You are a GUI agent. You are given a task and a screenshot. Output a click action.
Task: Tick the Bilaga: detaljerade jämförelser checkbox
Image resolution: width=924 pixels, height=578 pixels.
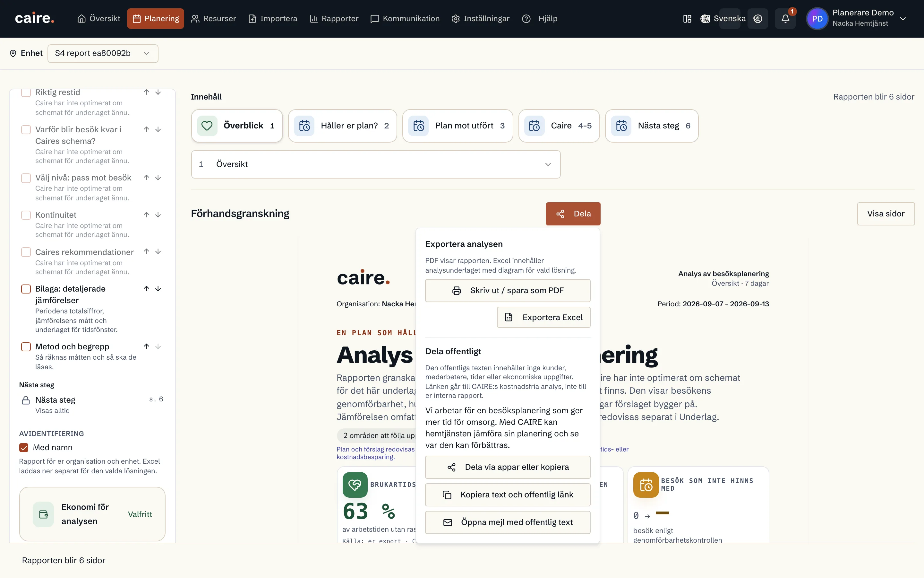pos(26,289)
